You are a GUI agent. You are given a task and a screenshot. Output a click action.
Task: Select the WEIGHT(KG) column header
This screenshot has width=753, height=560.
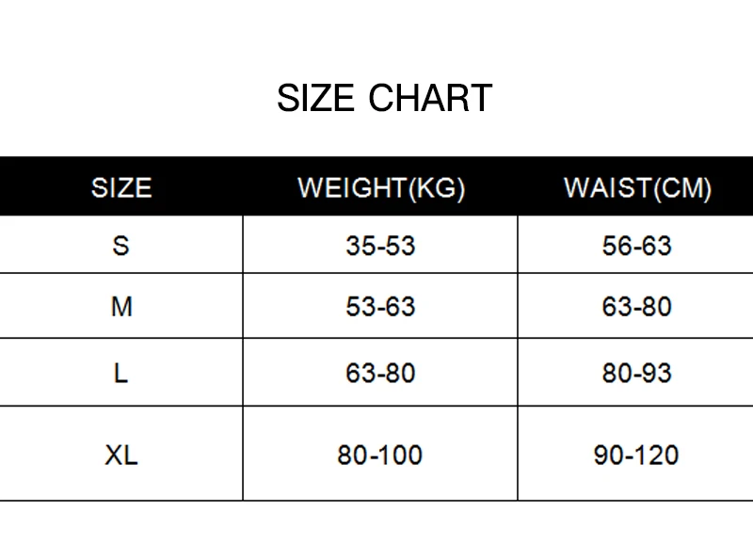381,188
